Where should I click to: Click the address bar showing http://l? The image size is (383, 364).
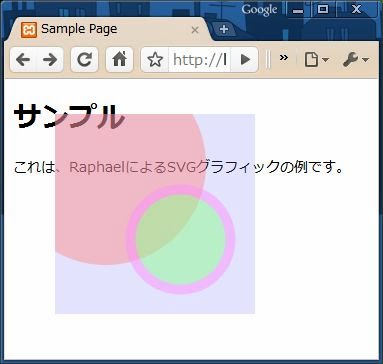pos(199,60)
